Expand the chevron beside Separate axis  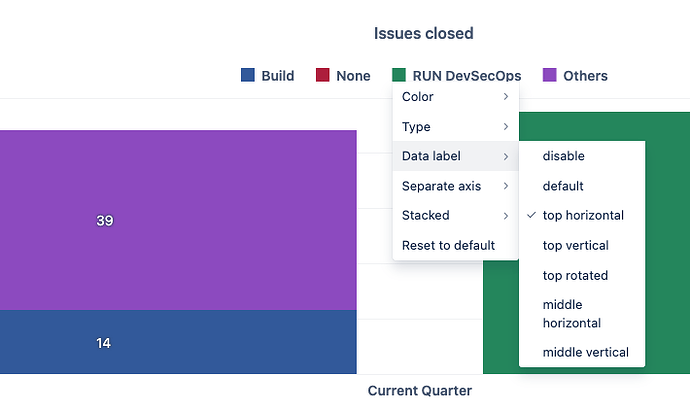coord(506,186)
